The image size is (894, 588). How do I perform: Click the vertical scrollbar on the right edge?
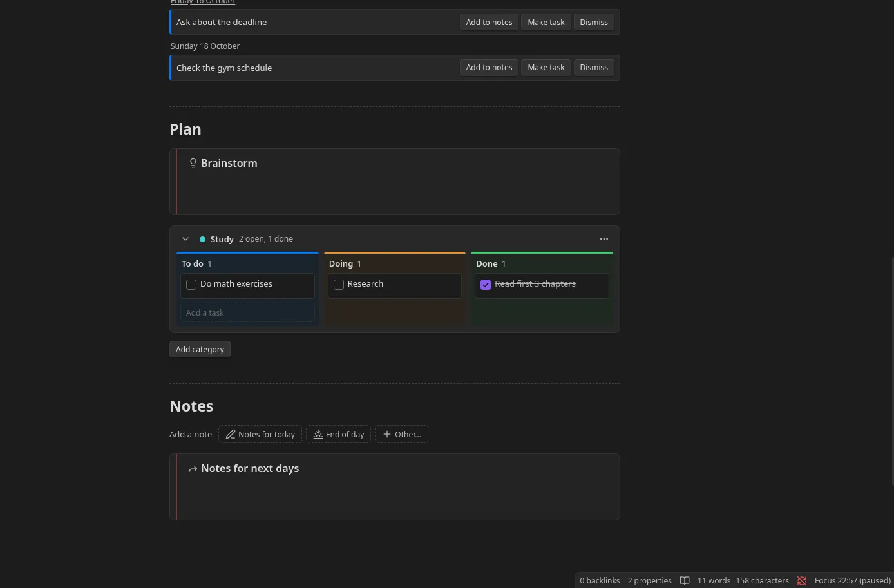point(892,370)
